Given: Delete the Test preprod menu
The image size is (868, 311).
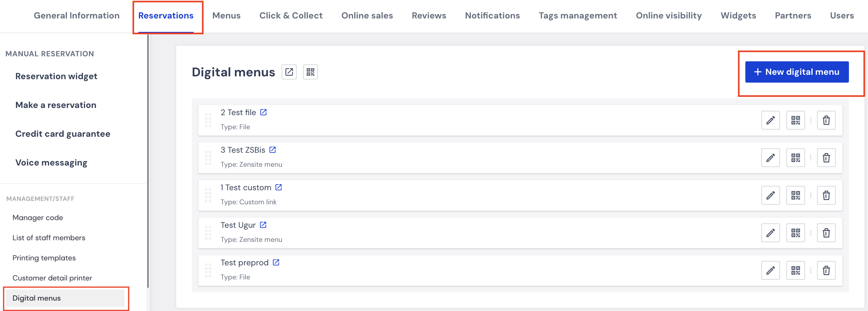Looking at the screenshot, I should point(826,270).
